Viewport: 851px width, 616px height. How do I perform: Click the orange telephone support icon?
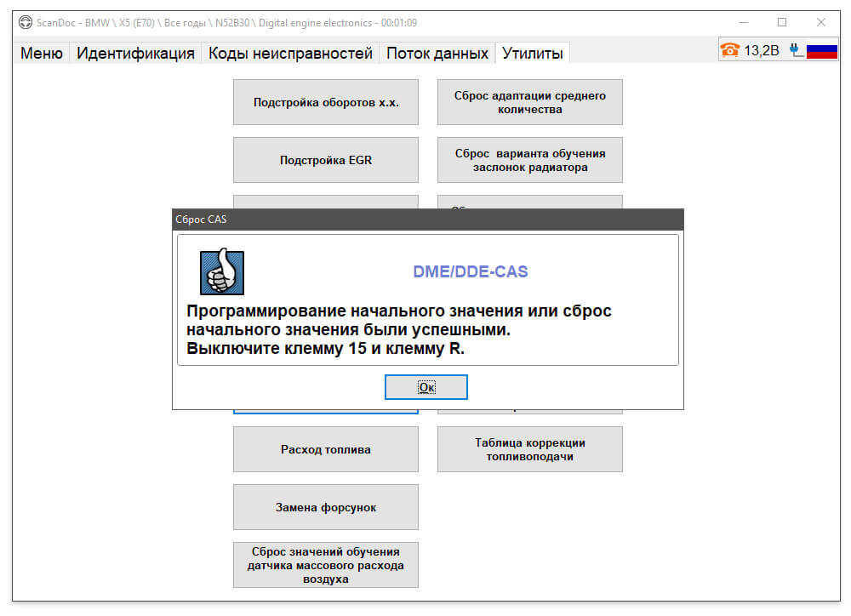[730, 50]
